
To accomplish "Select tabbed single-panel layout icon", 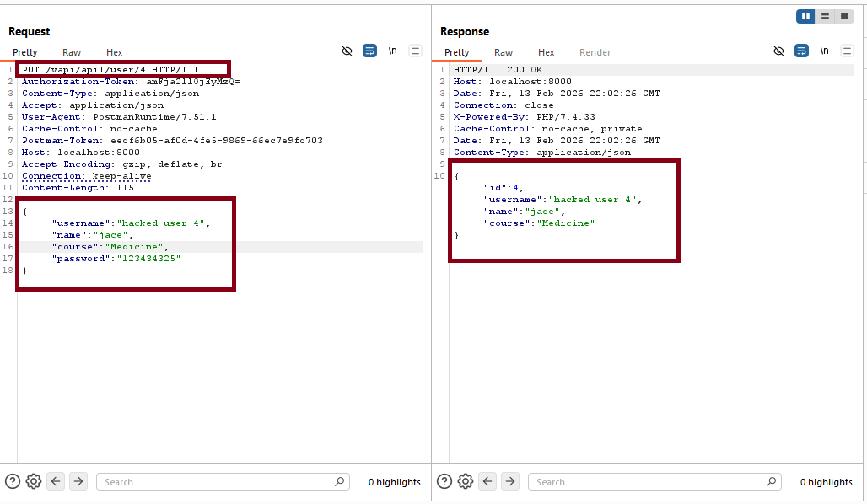I will (844, 17).
